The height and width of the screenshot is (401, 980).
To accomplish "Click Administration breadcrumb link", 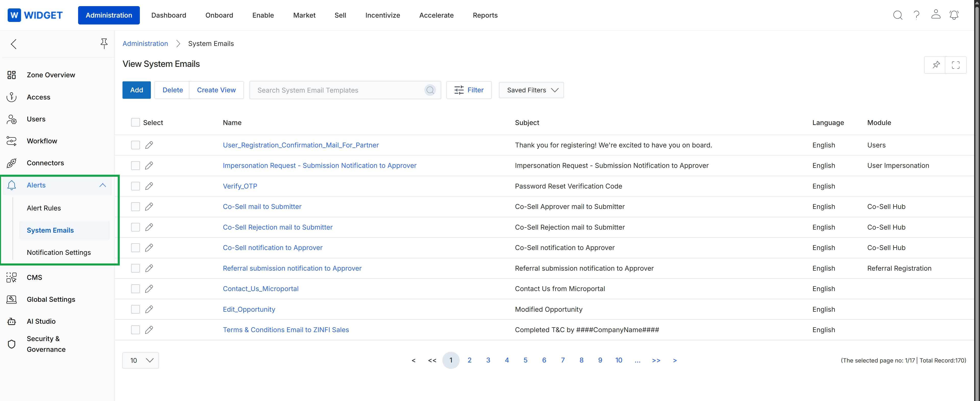I will 145,44.
